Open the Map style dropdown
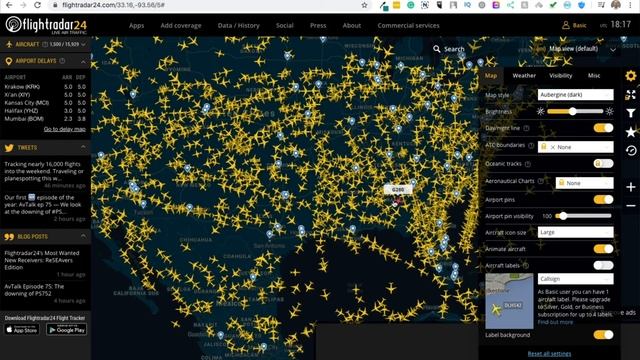The image size is (640, 360). click(576, 95)
